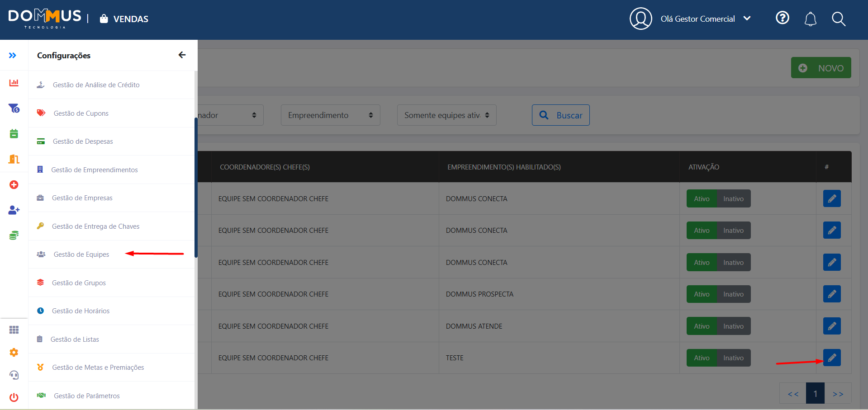Click the Buscar search button
Screen dimensions: 868x410
[x=561, y=115]
